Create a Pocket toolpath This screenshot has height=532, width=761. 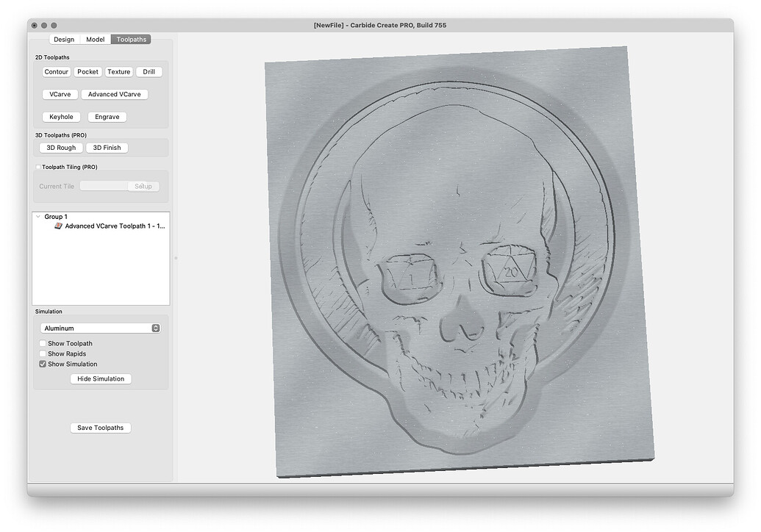87,72
